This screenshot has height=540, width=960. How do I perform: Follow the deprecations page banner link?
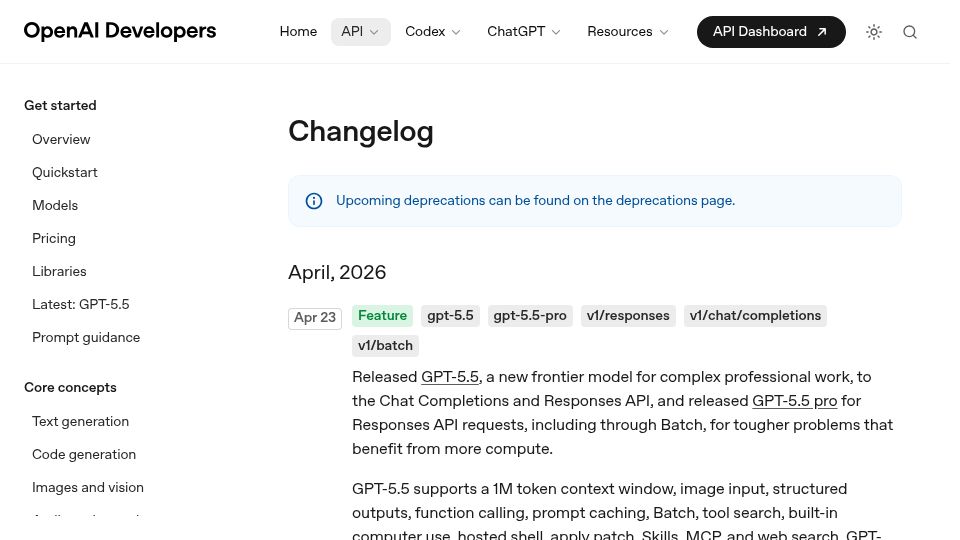(x=535, y=201)
